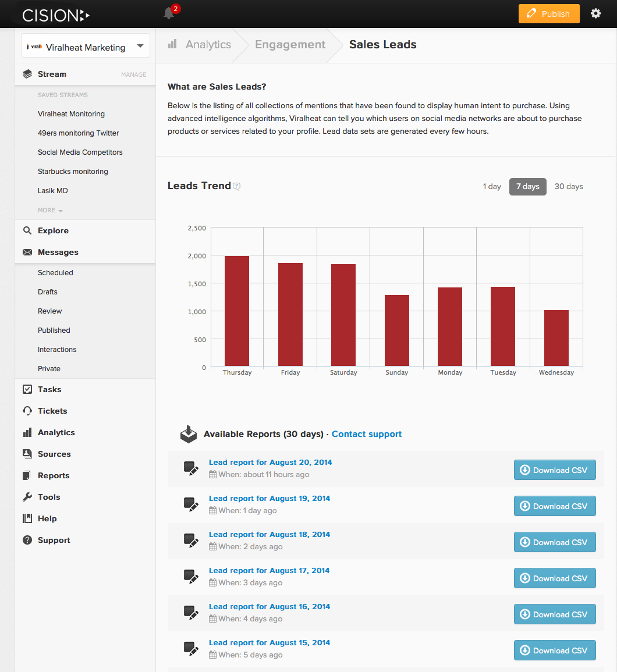Image resolution: width=617 pixels, height=672 pixels.
Task: Open the settings gear icon
Action: pos(595,13)
